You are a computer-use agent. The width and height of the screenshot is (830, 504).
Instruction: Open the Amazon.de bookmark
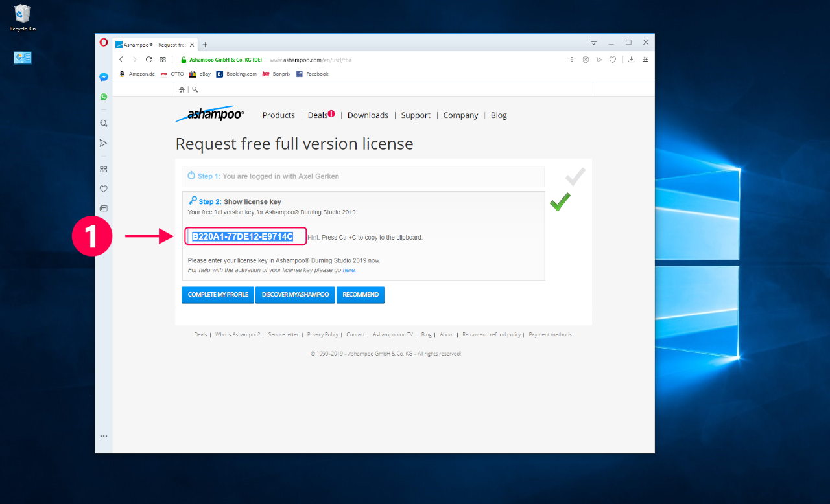click(137, 74)
